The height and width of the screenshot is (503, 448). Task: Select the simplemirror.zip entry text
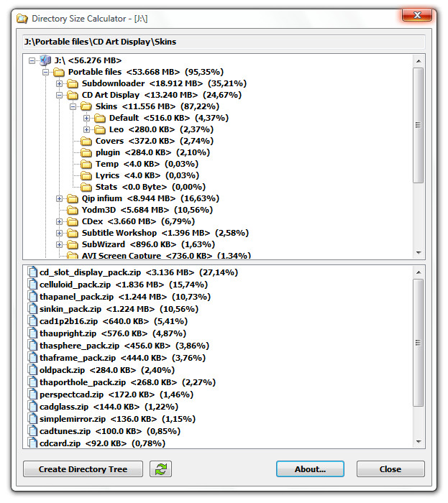tap(117, 419)
